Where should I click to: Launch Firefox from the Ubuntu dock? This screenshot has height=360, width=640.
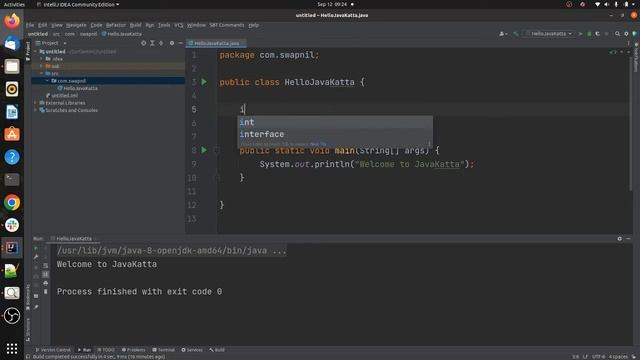[x=12, y=20]
